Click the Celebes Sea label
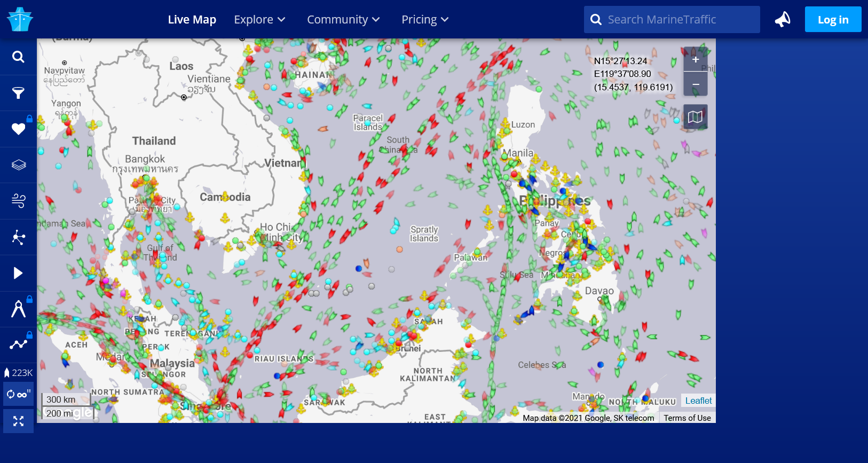 [x=542, y=365]
